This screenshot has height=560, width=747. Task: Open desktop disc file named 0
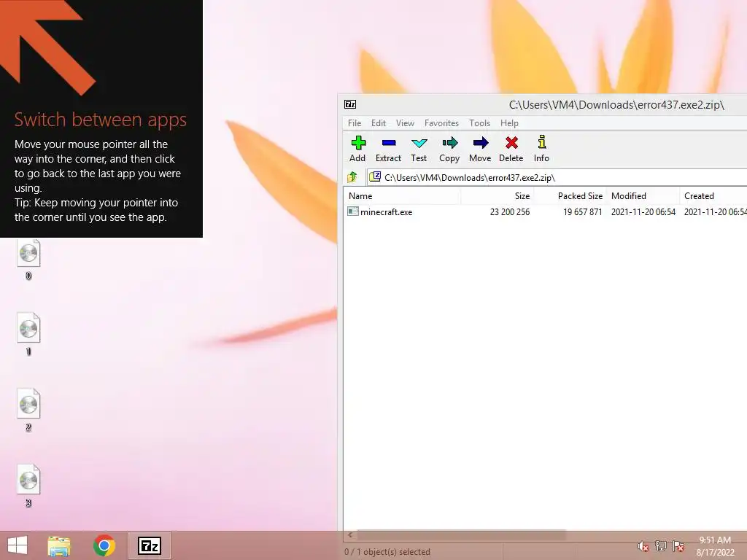pos(28,260)
